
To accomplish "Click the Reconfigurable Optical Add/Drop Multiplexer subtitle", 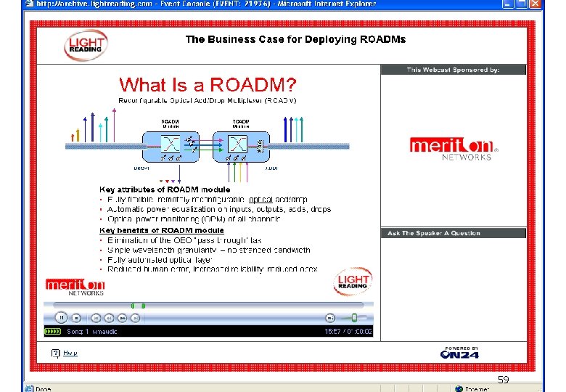I will click(x=208, y=100).
